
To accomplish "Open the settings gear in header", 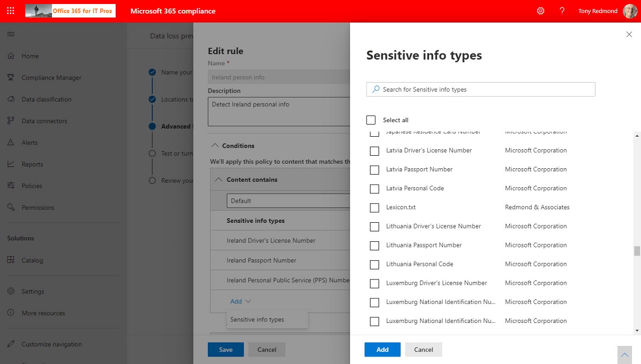I will [x=540, y=11].
